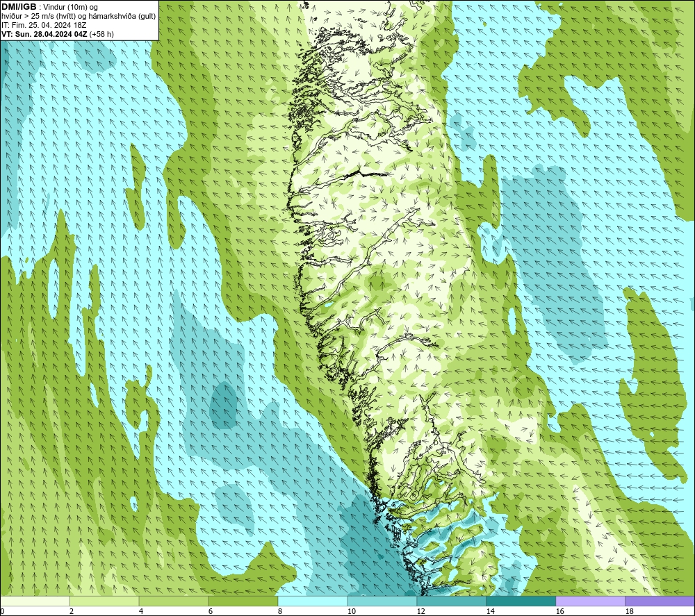Viewport: 695px width, 616px height.
Task: Click the scale label '16' under color bar
Action: [x=559, y=611]
